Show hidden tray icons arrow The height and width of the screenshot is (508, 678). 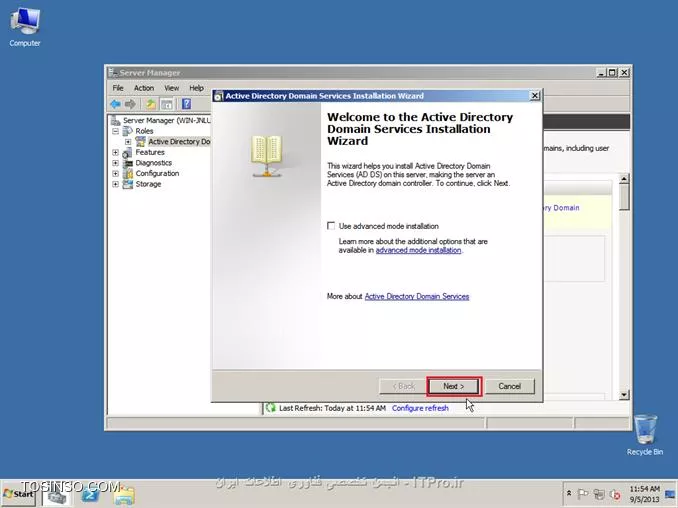[x=569, y=493]
